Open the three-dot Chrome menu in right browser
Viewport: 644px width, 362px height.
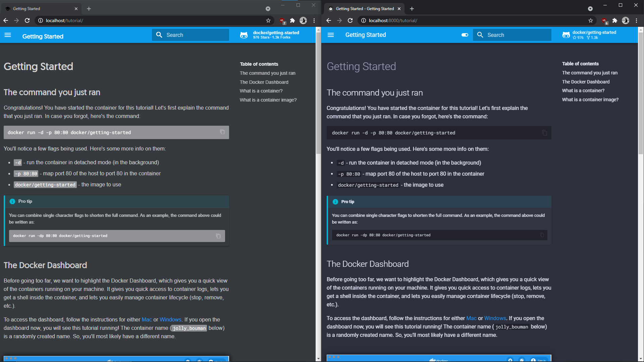(x=636, y=21)
